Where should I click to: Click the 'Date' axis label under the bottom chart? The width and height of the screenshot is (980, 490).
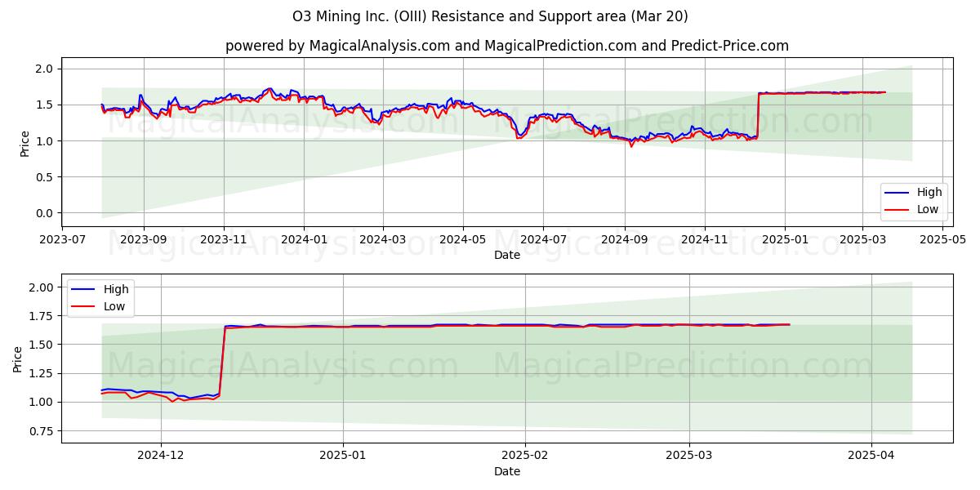[506, 471]
